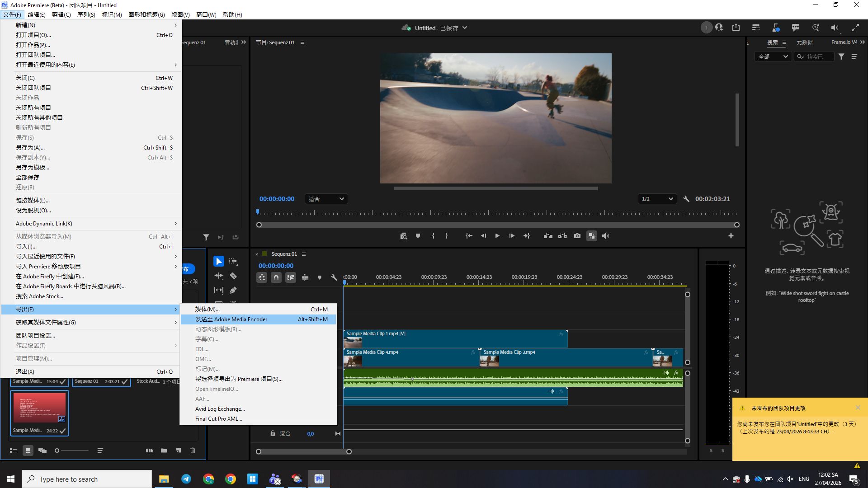This screenshot has width=868, height=488.
Task: Open the button editor plus icon
Action: click(731, 236)
